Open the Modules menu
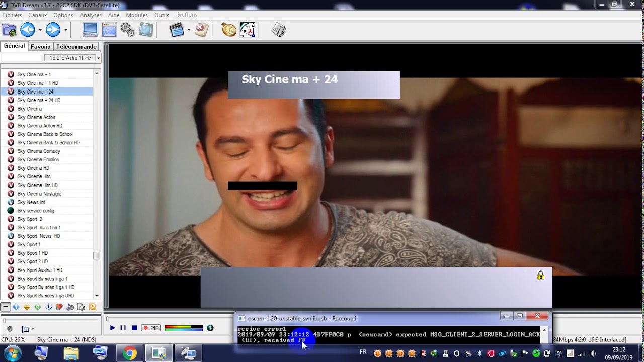The image size is (644, 362). [137, 15]
